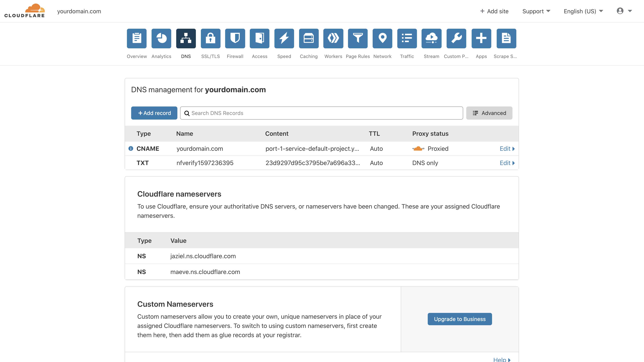The image size is (644, 362).
Task: Open the Custom Pages wrench icon
Action: pos(456,39)
